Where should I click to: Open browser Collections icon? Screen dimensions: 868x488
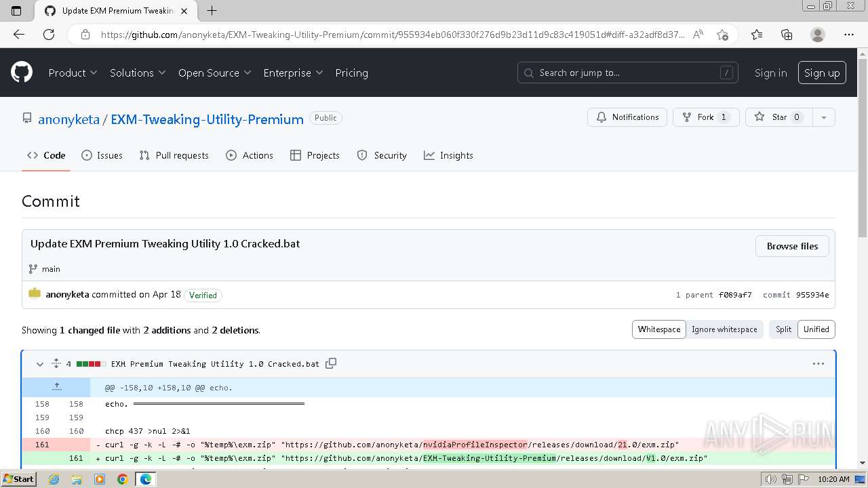pyautogui.click(x=787, y=35)
